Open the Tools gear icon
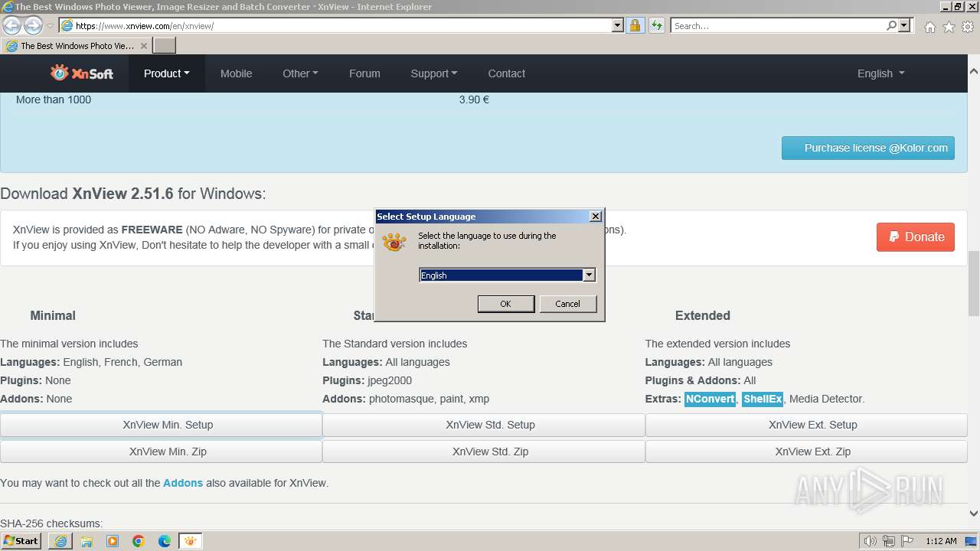 968,27
